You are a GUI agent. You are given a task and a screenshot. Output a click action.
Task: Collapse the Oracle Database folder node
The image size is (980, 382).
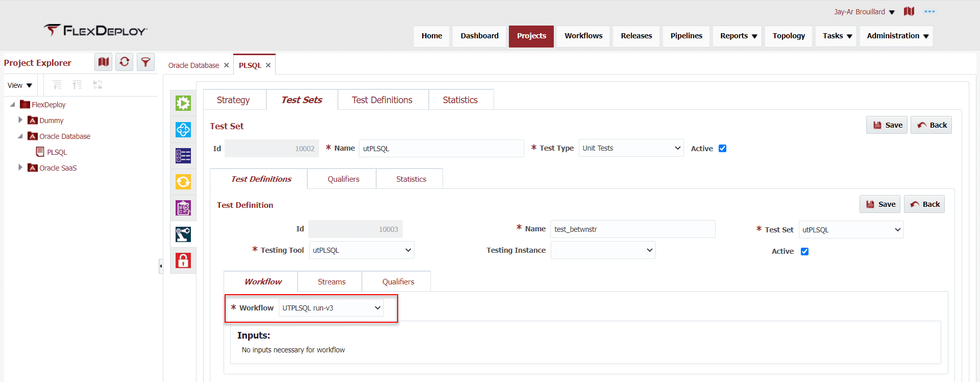tap(20, 136)
